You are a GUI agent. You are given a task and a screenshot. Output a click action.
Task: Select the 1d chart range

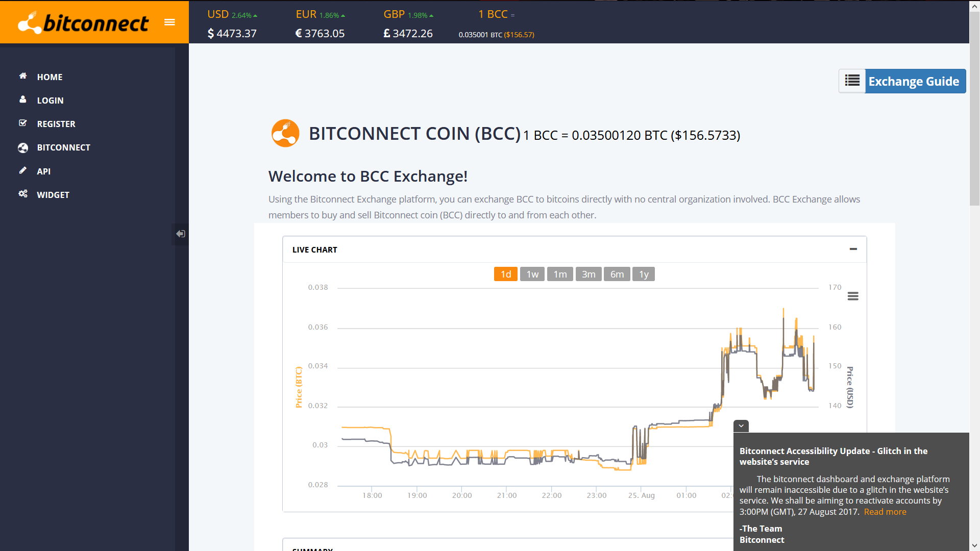[505, 274]
